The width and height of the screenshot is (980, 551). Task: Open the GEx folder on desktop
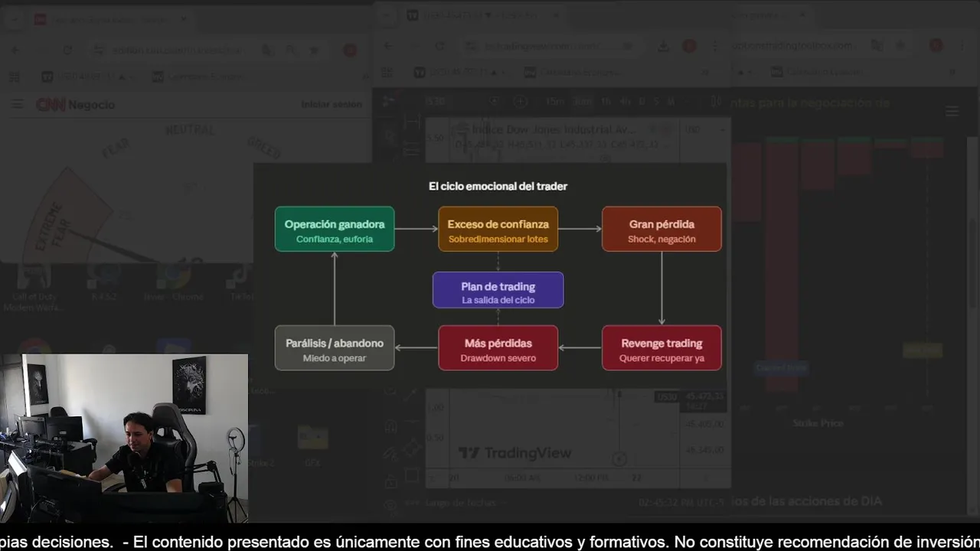tap(312, 445)
